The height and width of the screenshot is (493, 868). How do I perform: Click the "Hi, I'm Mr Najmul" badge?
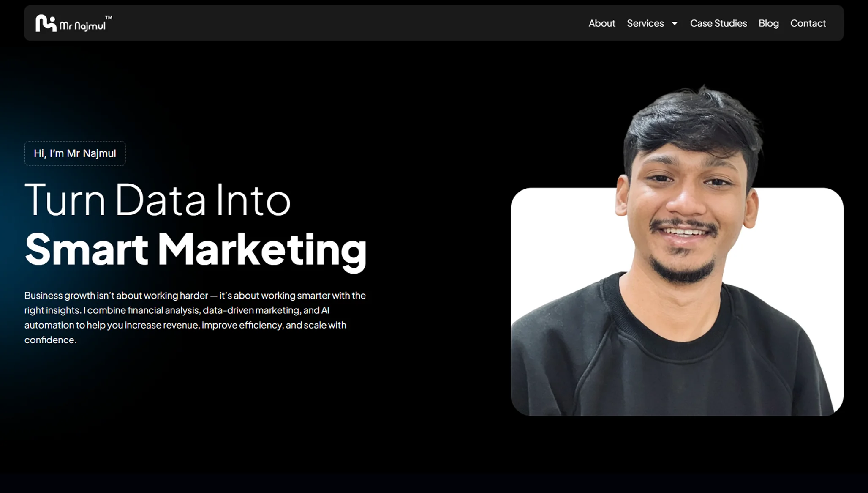tap(75, 153)
